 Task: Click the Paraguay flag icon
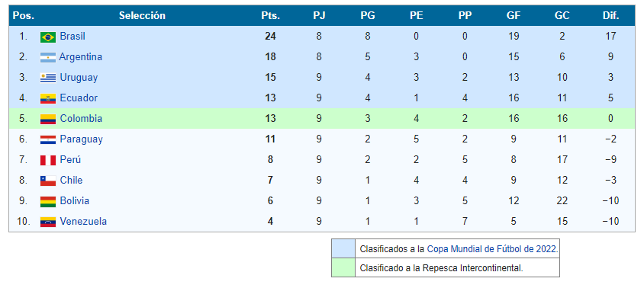pyautogui.click(x=48, y=139)
